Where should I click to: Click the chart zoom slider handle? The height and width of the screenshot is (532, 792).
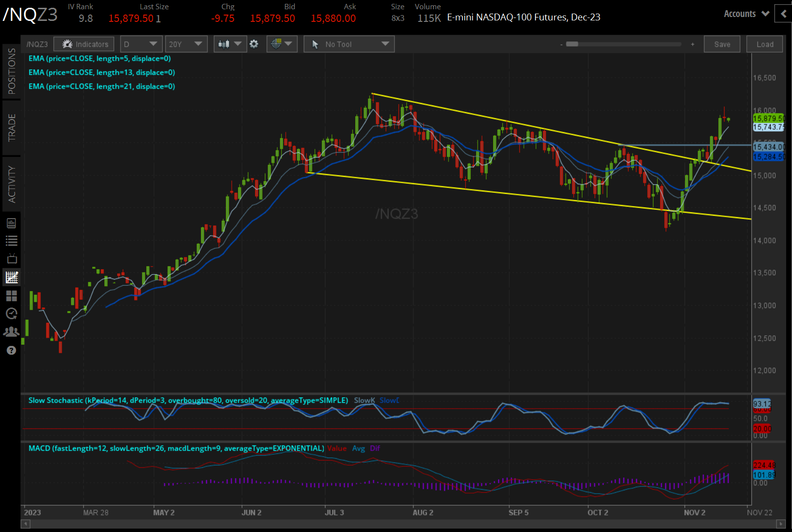pyautogui.click(x=572, y=44)
